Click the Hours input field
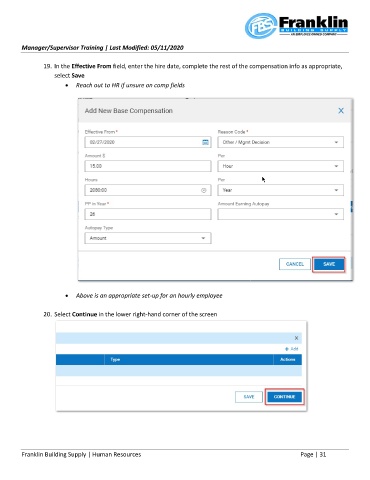The image size is (370, 480). tap(148, 190)
